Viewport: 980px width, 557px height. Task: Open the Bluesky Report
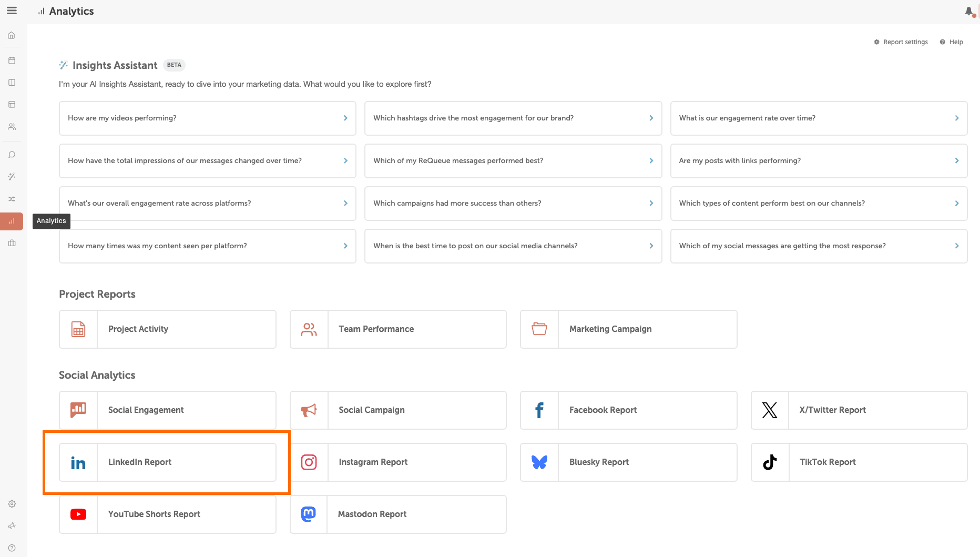tap(629, 462)
